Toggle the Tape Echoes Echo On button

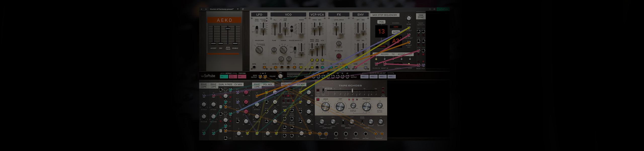coord(318,90)
